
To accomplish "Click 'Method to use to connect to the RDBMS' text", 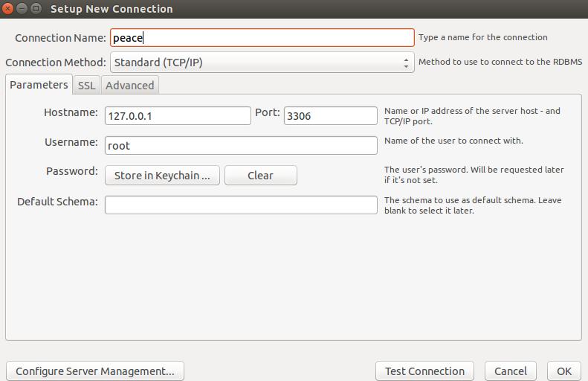I will point(500,62).
